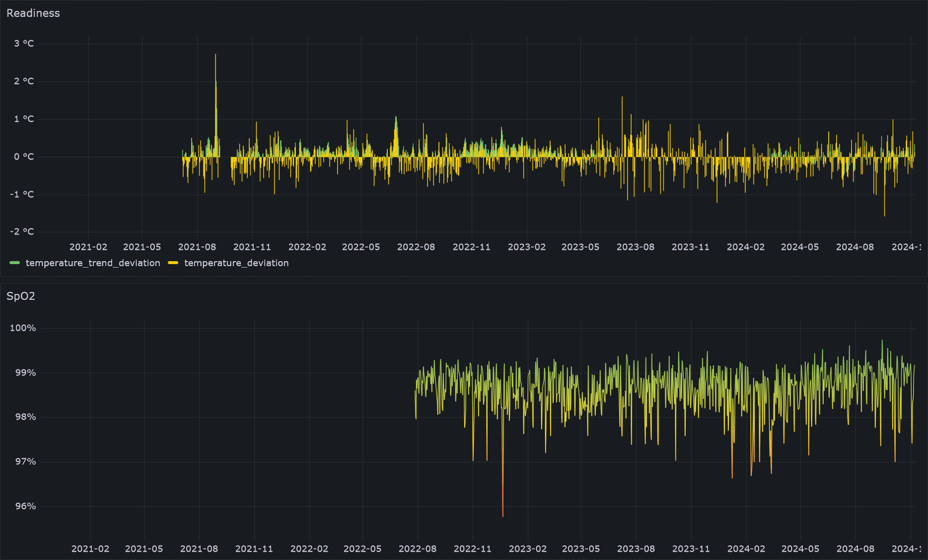Click the 2021-08 label on the Readiness time axis
The width and height of the screenshot is (928, 560).
point(197,247)
